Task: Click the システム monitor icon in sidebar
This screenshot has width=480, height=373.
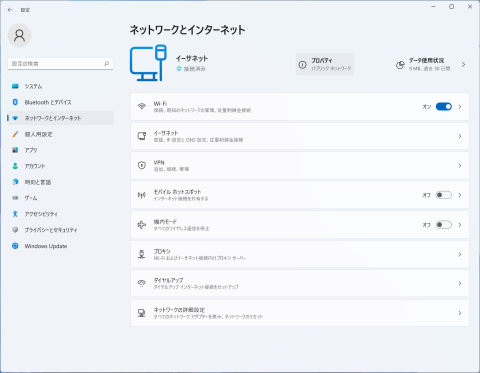Action: pyautogui.click(x=15, y=86)
